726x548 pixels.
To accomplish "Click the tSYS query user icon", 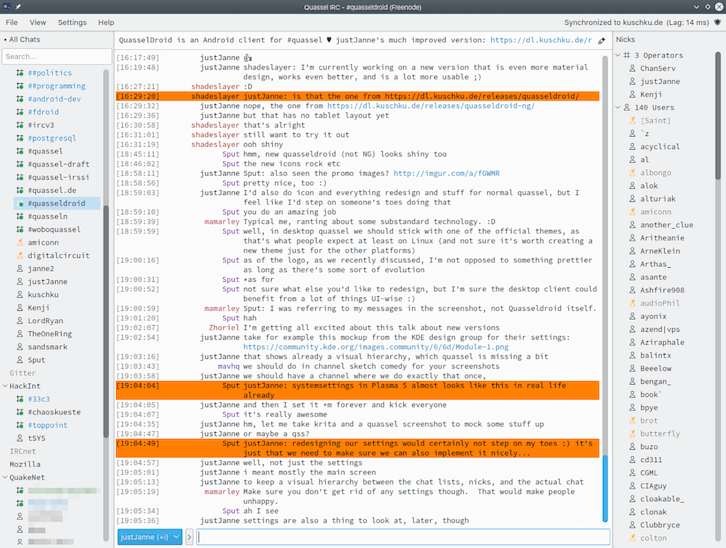I will point(20,438).
